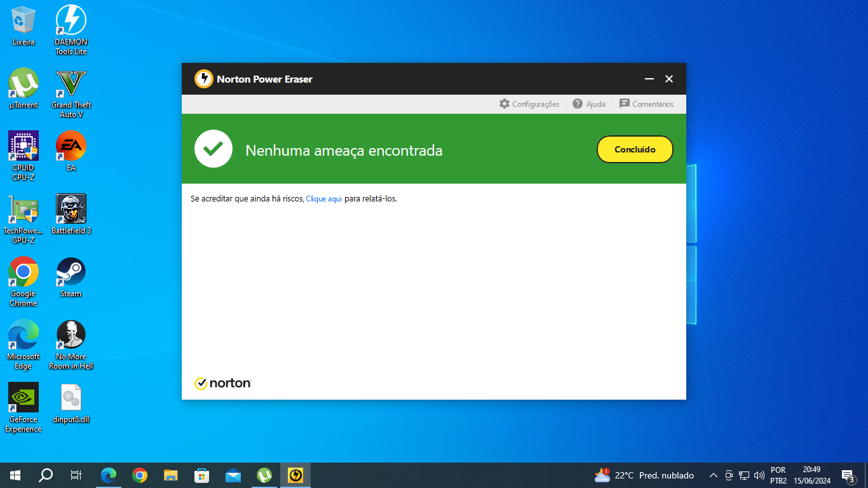Viewport: 868px width, 488px height.
Task: Select the µTorrent desktop shortcut
Action: tap(24, 89)
